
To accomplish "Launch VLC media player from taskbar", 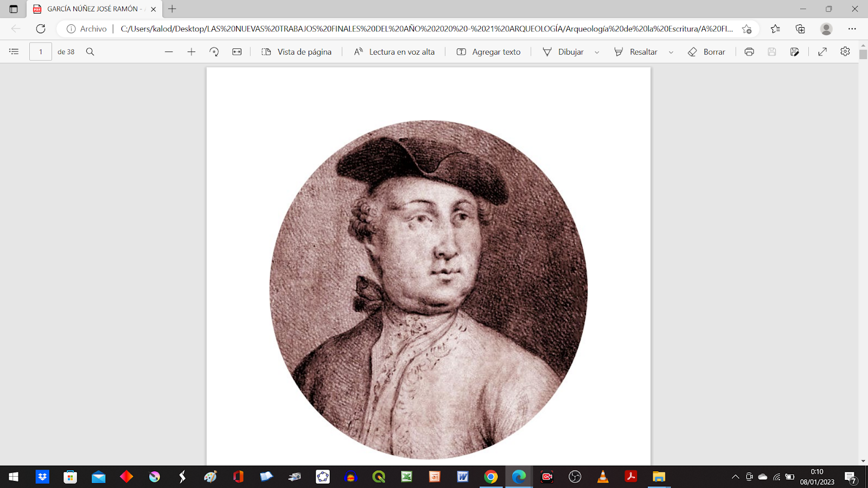I will click(603, 477).
